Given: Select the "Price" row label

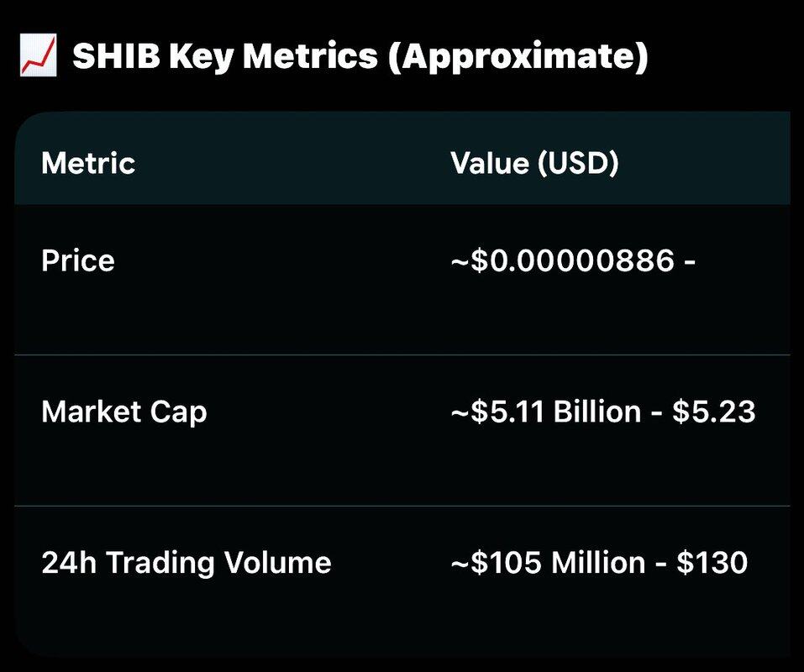Looking at the screenshot, I should pos(78,261).
